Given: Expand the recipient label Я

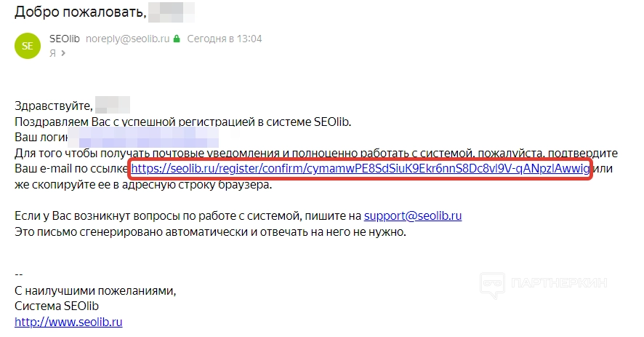Looking at the screenshot, I should [x=52, y=53].
